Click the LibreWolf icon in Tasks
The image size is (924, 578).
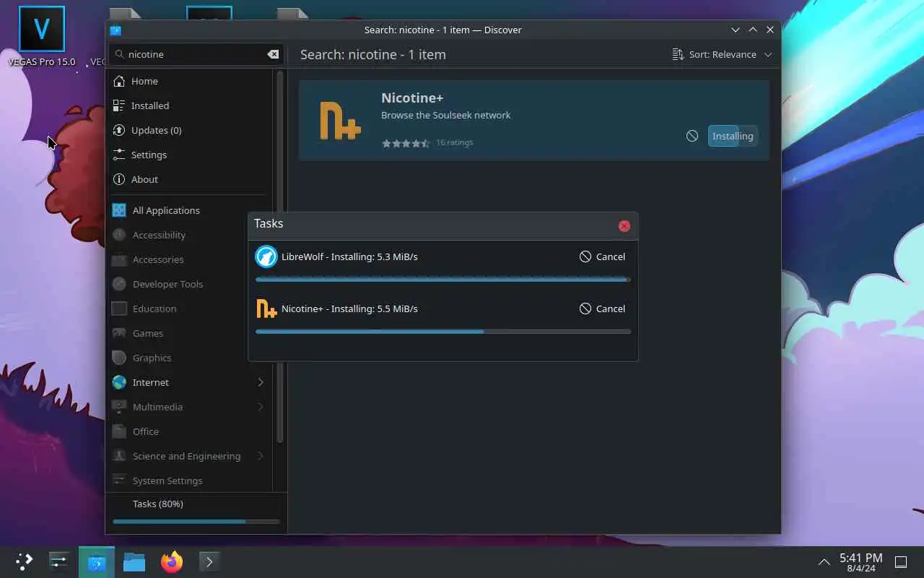tap(266, 256)
